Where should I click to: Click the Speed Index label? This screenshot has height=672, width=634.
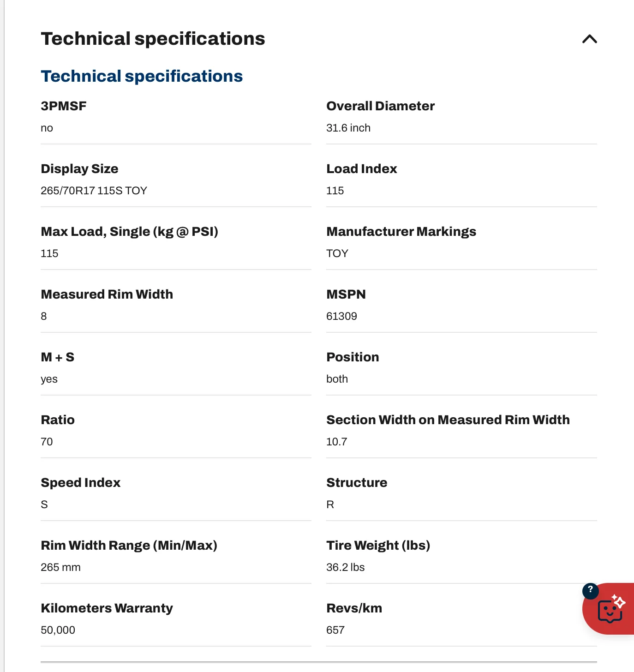point(80,483)
